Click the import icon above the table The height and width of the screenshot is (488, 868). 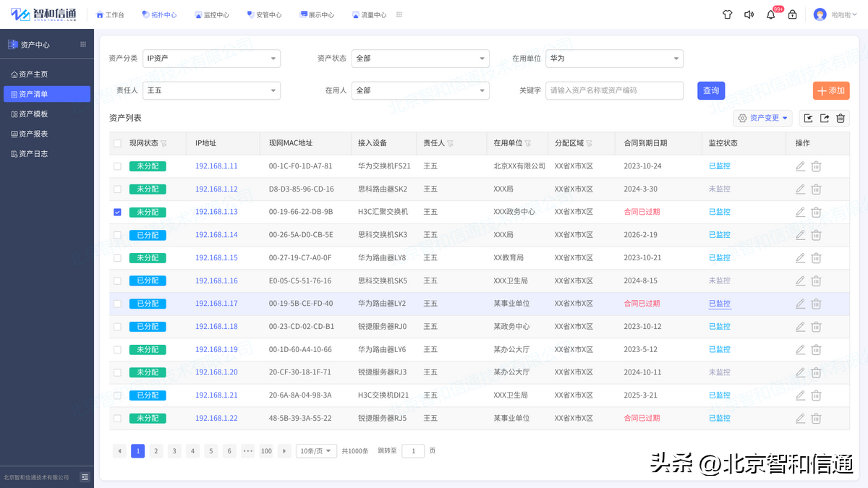809,118
